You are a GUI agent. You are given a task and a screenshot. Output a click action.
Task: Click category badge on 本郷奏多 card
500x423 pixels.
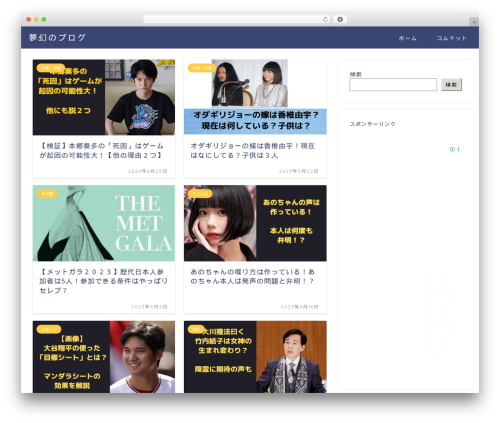(51, 68)
